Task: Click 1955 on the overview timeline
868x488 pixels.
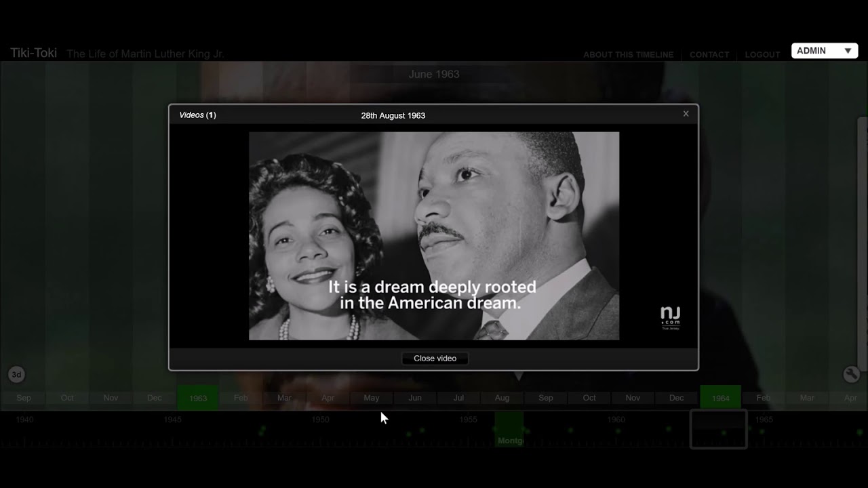Action: [468, 420]
